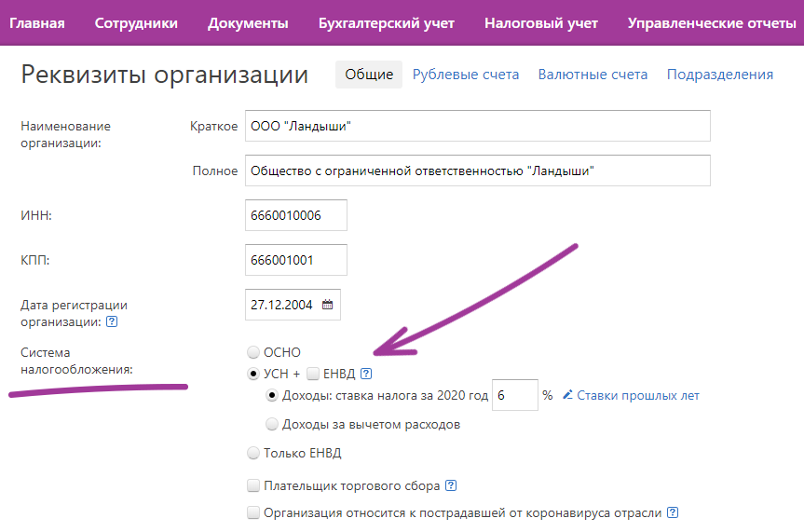Switch to the Подразделения tab
804x532 pixels.
point(720,75)
